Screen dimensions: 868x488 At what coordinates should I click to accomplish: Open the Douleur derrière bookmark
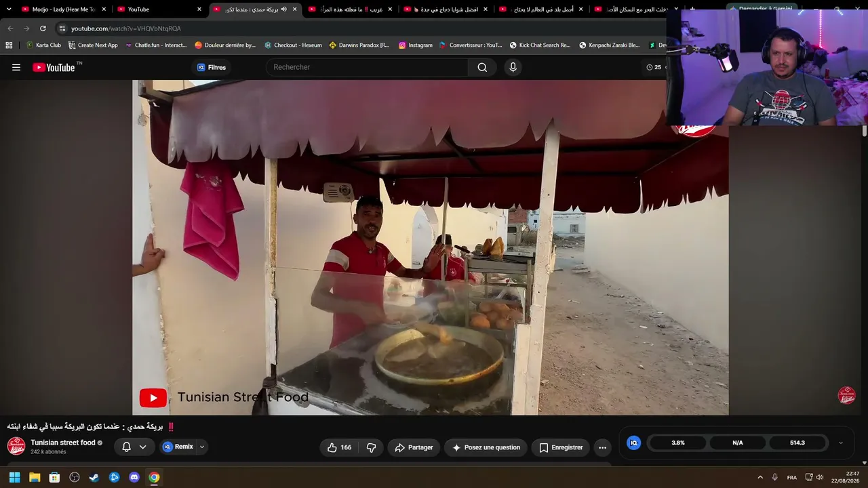[225, 45]
